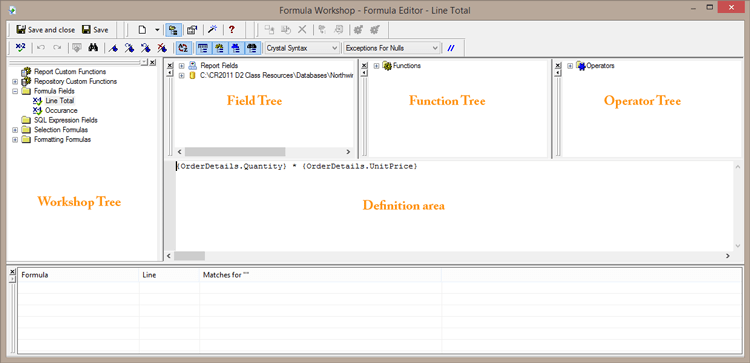Screen dimensions: 750x363
Task: Jump to the previous bookmark icon
Action: pos(145,47)
